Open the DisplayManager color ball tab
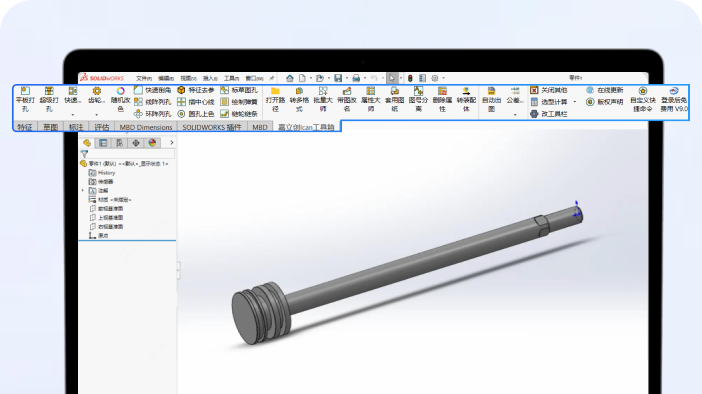Image resolution: width=702 pixels, height=394 pixels. click(x=152, y=143)
